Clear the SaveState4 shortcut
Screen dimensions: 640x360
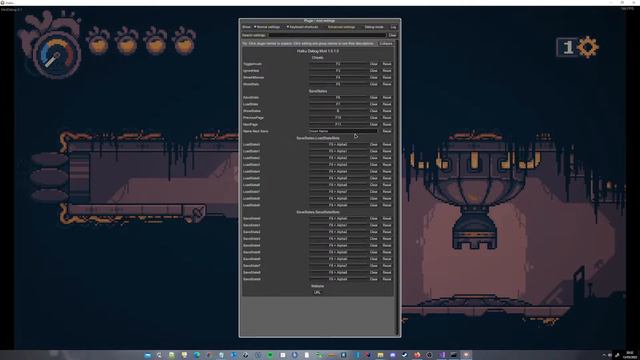(373, 245)
